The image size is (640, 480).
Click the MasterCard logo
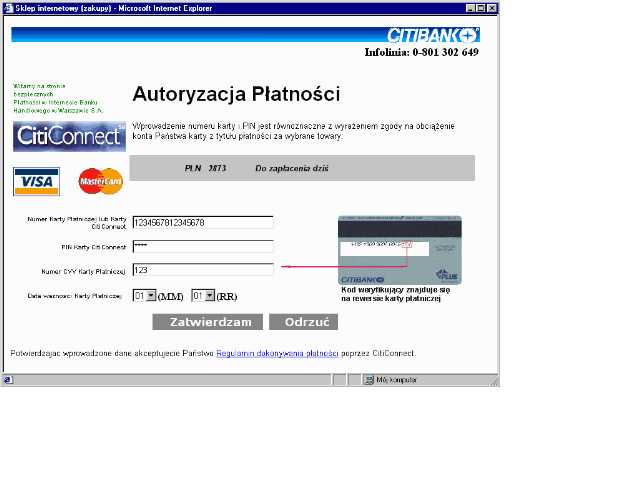click(100, 181)
